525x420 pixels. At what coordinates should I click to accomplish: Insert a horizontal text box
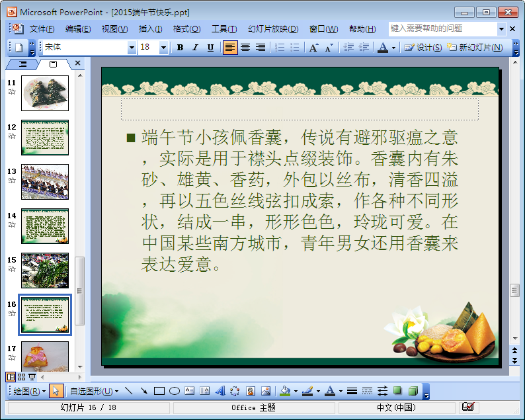coord(190,391)
